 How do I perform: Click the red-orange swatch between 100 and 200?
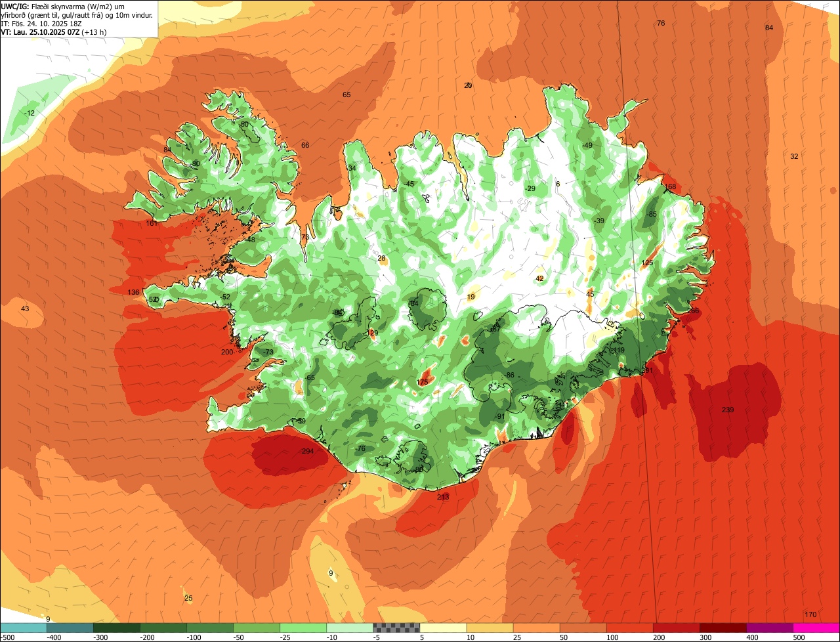point(629,627)
